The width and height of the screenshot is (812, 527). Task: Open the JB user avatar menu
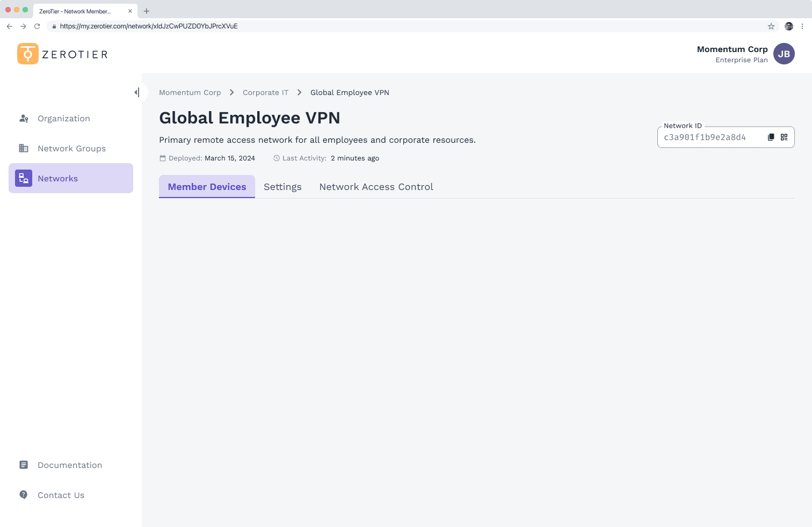pyautogui.click(x=784, y=54)
